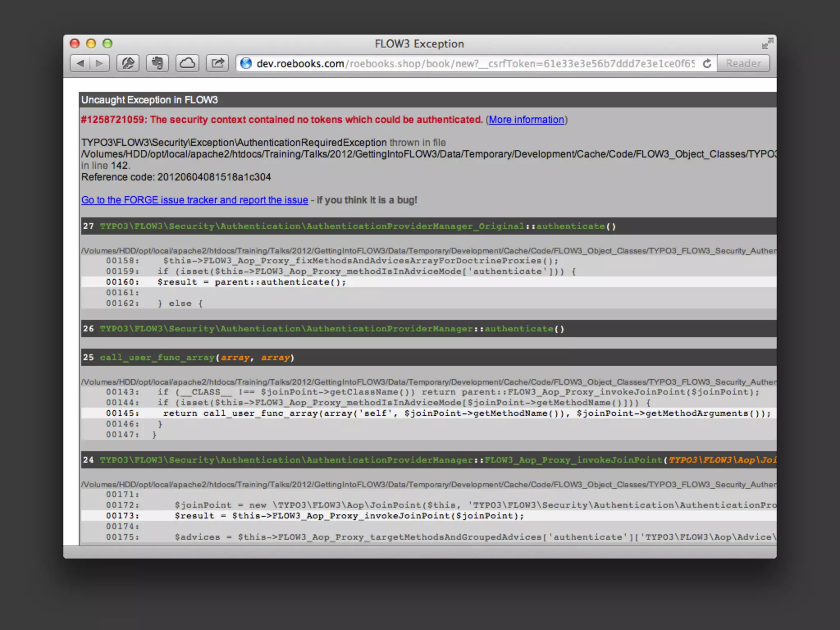The height and width of the screenshot is (630, 840).
Task: Click the Evernote elephant toolbar icon
Action: pyautogui.click(x=157, y=64)
